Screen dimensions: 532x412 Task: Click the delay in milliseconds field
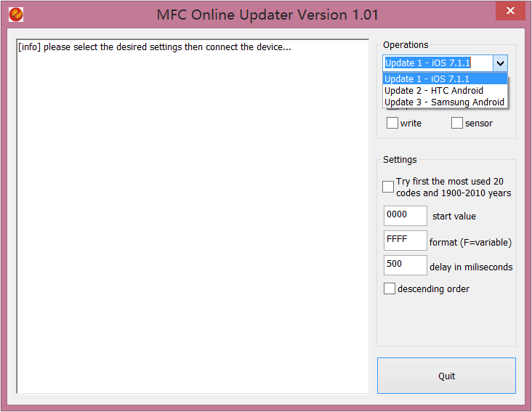(405, 265)
